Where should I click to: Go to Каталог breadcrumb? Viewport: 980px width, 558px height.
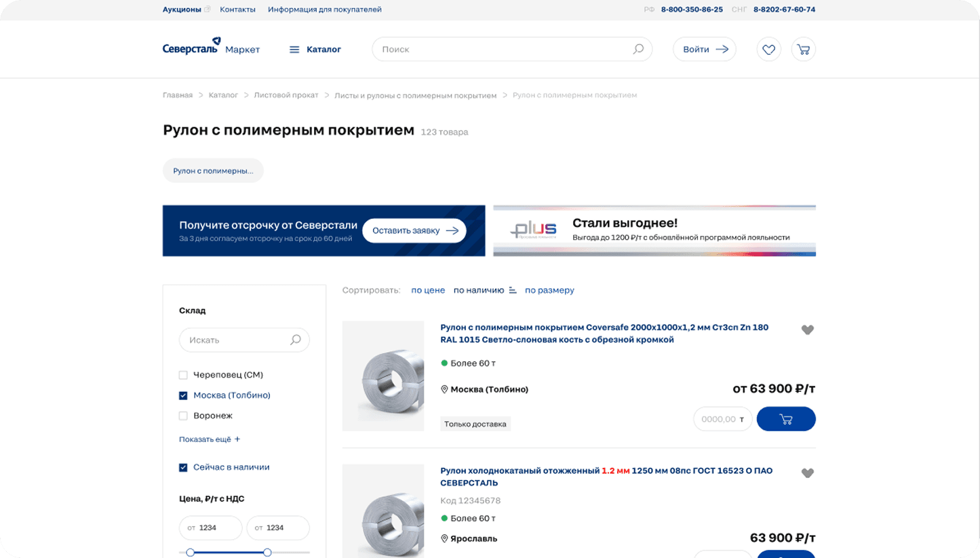pos(223,95)
